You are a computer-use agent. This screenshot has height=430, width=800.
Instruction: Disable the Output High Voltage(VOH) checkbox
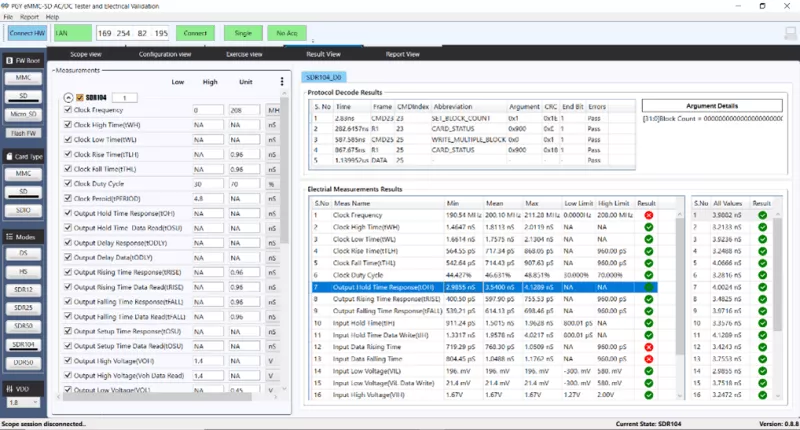tap(68, 360)
